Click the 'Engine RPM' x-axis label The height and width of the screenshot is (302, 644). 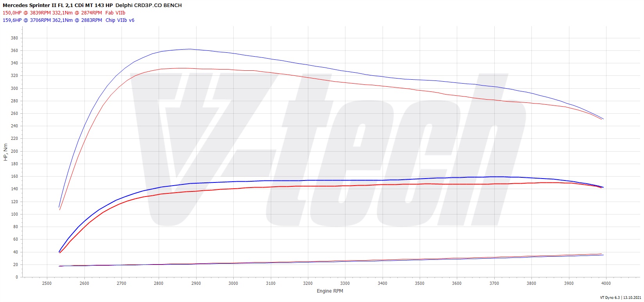330,291
